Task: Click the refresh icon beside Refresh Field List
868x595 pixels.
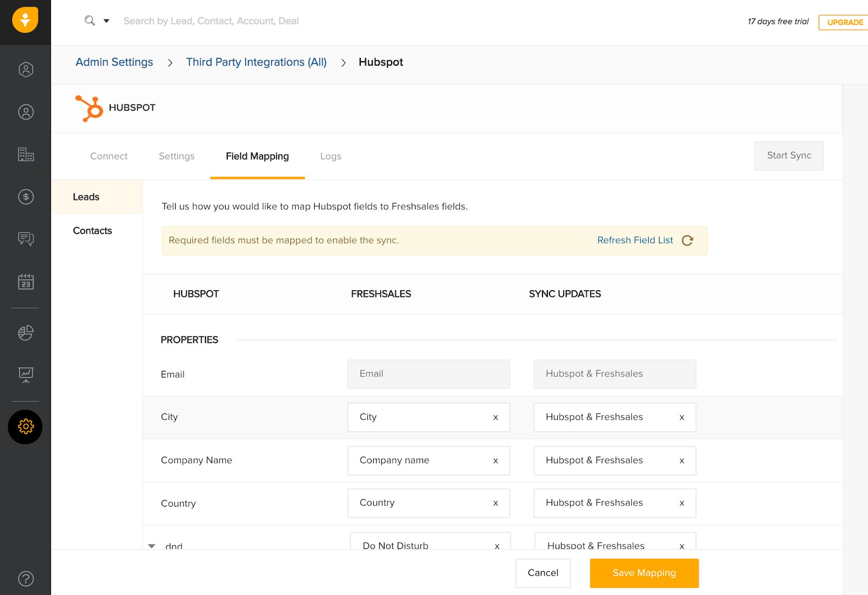Action: (x=687, y=241)
